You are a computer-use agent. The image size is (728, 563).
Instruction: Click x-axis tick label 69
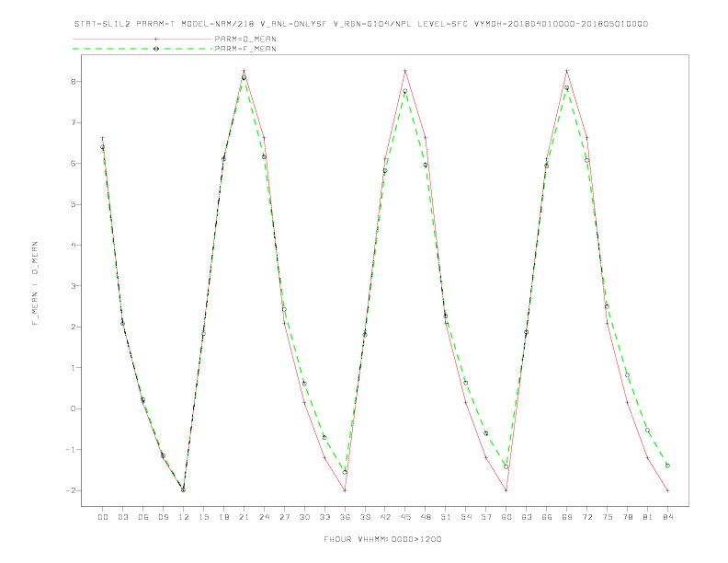pos(567,517)
